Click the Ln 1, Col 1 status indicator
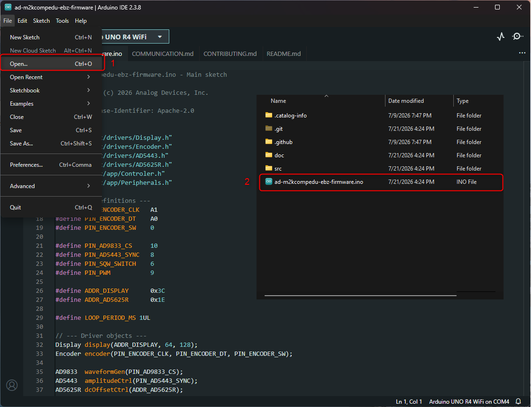The height and width of the screenshot is (407, 532). coord(409,402)
